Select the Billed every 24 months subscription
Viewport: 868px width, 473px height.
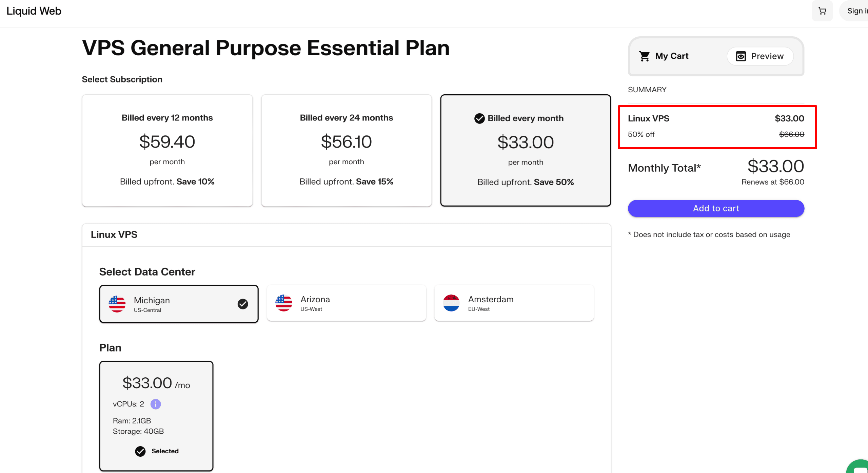click(x=346, y=150)
